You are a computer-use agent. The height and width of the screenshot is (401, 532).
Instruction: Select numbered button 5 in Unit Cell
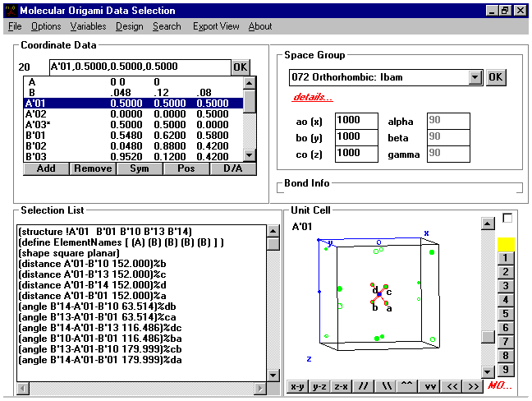coord(507,314)
